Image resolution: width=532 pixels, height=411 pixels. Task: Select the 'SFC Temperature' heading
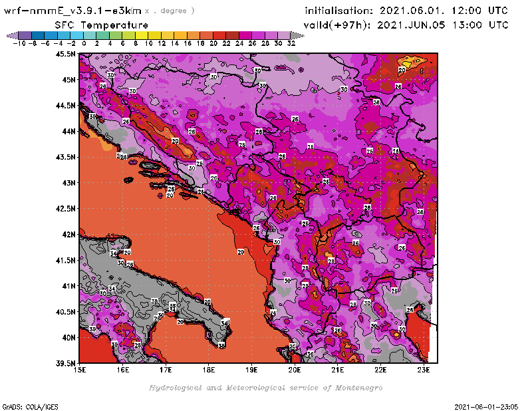pyautogui.click(x=102, y=25)
